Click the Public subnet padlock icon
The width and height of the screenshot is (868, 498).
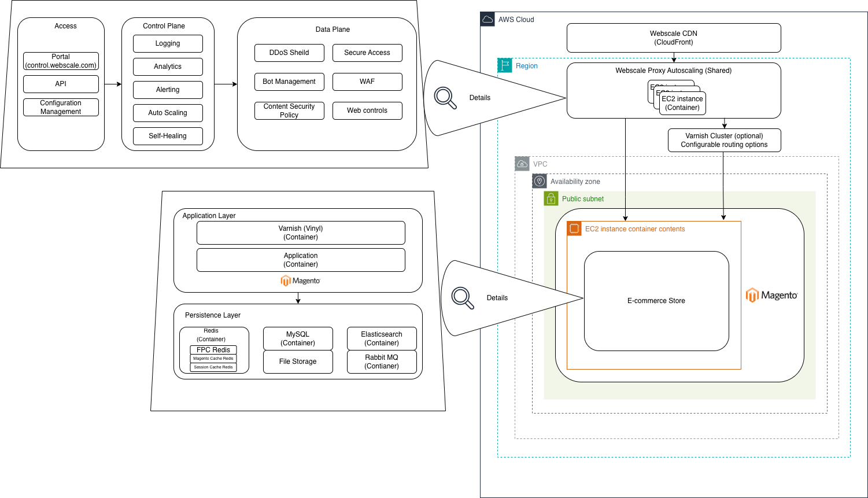[551, 199]
